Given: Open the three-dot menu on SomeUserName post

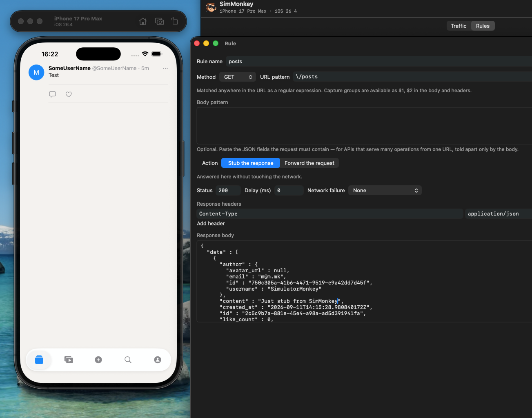Looking at the screenshot, I should [165, 68].
